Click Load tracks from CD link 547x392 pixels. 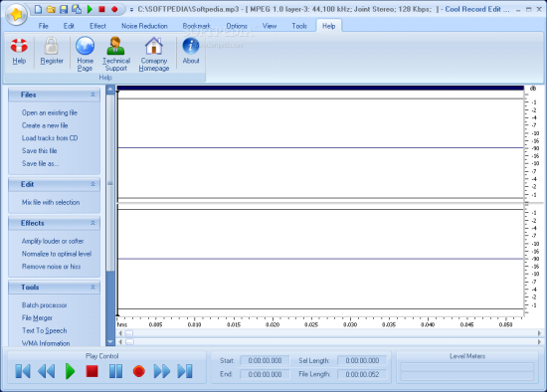pyautogui.click(x=50, y=138)
